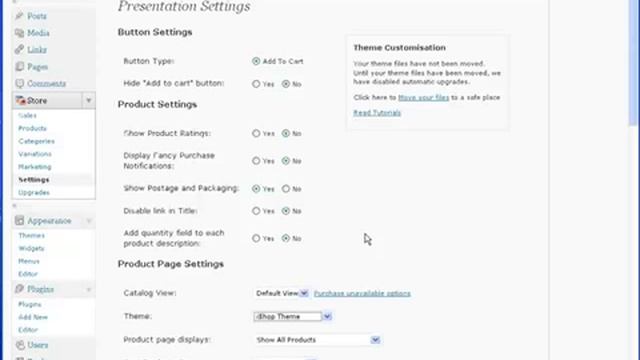Open Categories under Store

(x=36, y=141)
